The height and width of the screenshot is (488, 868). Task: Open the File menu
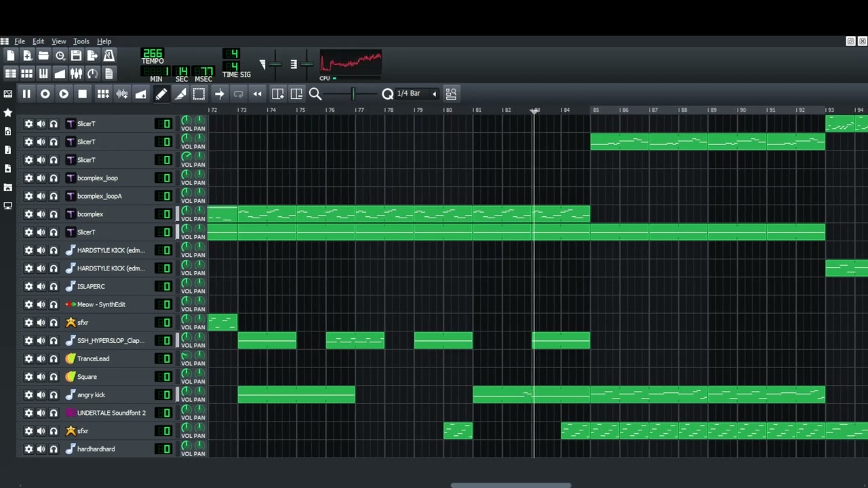20,41
